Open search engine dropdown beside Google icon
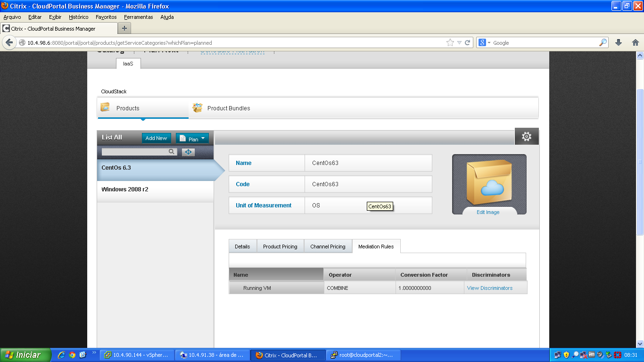The width and height of the screenshot is (644, 362). pos(489,43)
